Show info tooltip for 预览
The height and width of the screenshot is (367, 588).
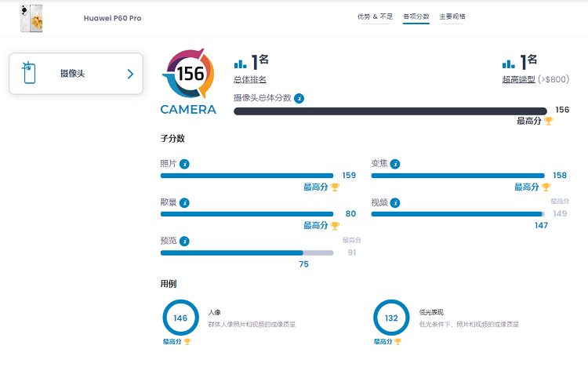point(184,241)
